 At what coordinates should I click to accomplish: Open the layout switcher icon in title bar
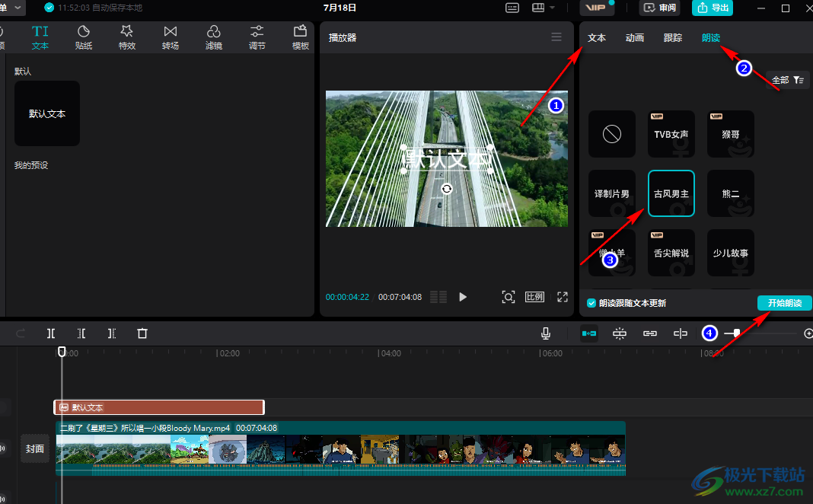[538, 8]
